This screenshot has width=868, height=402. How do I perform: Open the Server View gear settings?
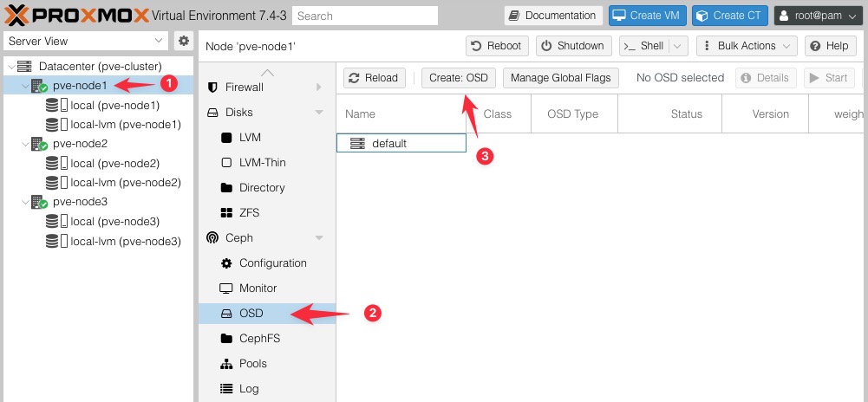[x=183, y=41]
